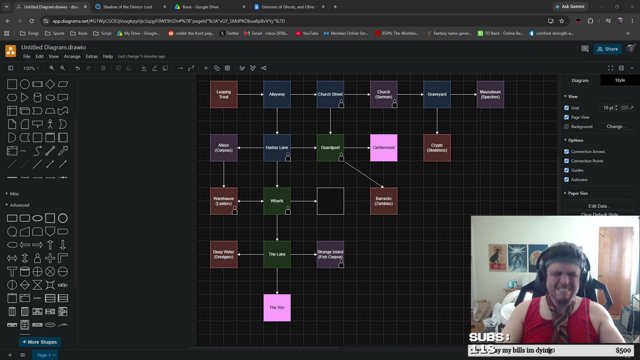This screenshot has width=640, height=360.
Task: Click the Untitled Diagram.drawio title
Action: [x=53, y=47]
